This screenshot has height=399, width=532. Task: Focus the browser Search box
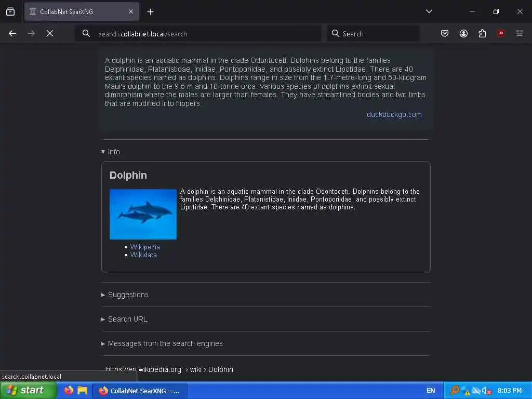click(x=373, y=34)
